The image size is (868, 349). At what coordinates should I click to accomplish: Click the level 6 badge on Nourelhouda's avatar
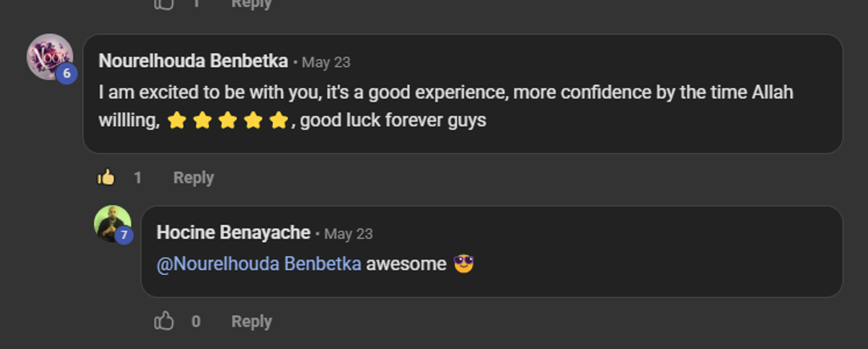coord(66,73)
